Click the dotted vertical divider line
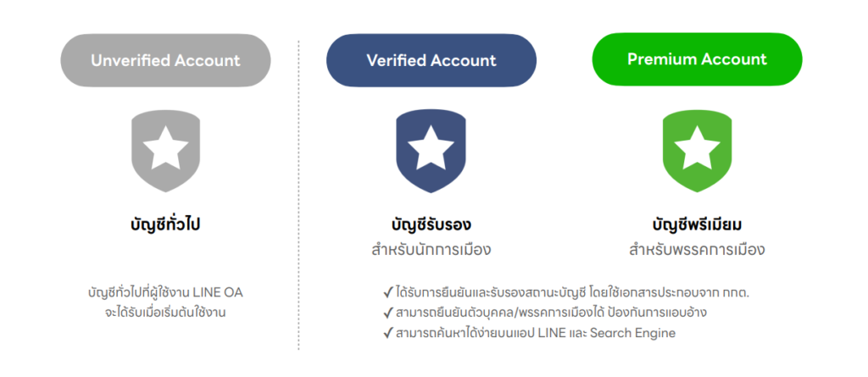Image resolution: width=868 pixels, height=377 pixels. pyautogui.click(x=298, y=195)
